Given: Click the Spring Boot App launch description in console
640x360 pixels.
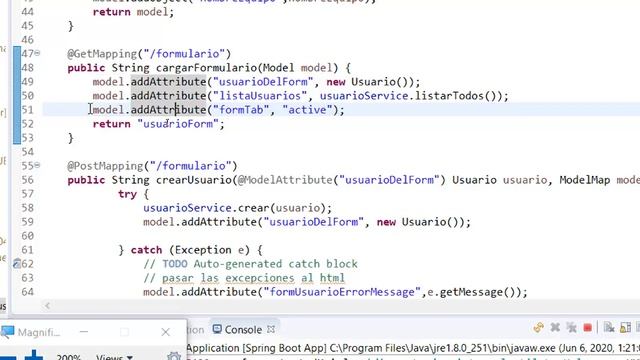Looking at the screenshot, I should click(413, 349).
